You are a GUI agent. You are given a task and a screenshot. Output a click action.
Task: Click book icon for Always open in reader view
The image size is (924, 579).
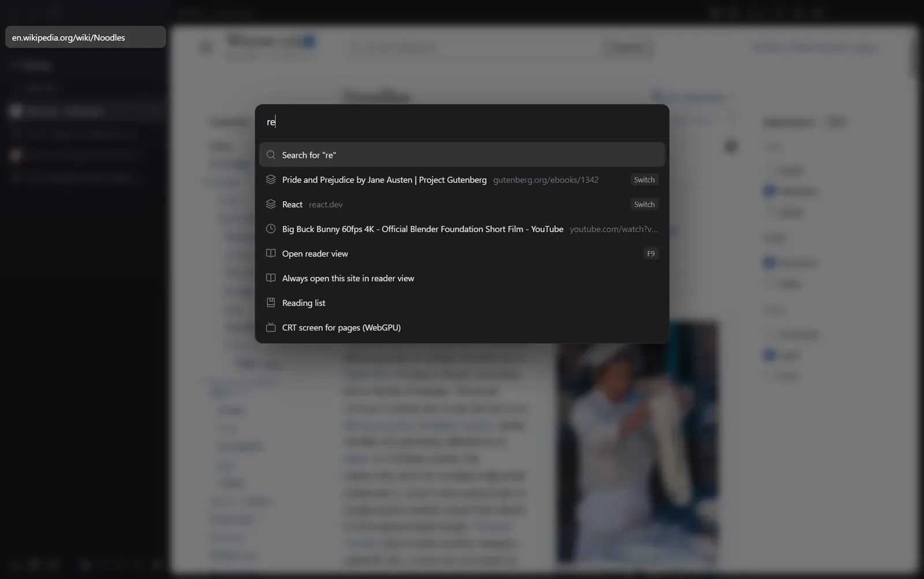click(x=271, y=278)
